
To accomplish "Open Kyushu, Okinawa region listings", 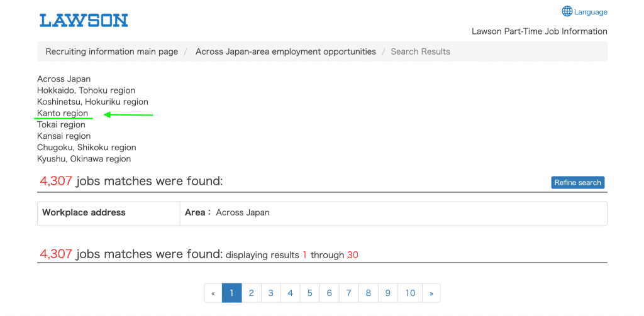I will (84, 158).
